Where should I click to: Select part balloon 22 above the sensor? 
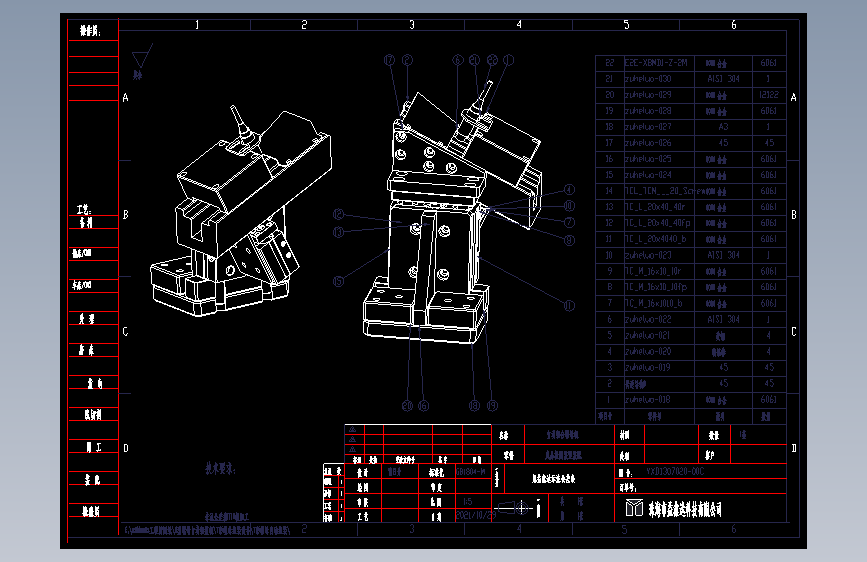coord(492,60)
